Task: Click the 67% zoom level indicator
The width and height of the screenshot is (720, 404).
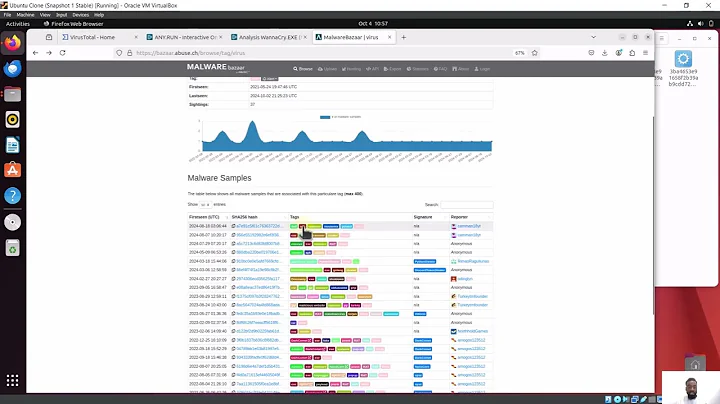Action: point(520,53)
